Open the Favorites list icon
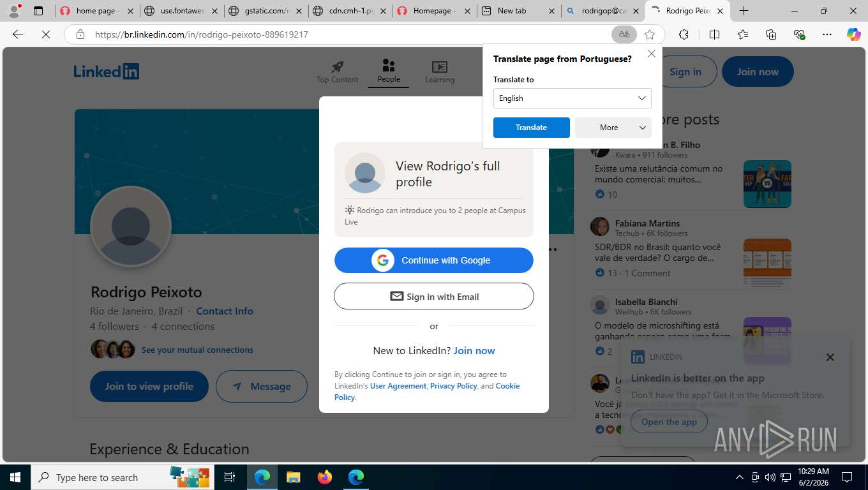Image resolution: width=868 pixels, height=490 pixels. coord(743,34)
